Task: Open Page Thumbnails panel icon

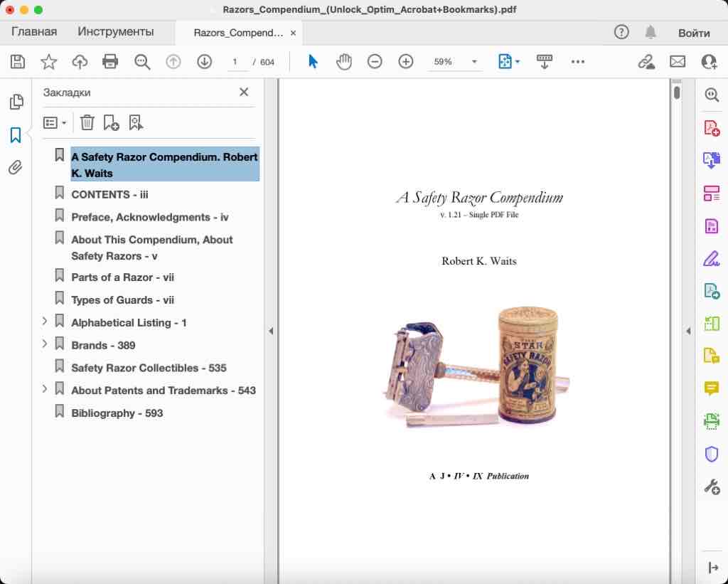Action: [16, 102]
